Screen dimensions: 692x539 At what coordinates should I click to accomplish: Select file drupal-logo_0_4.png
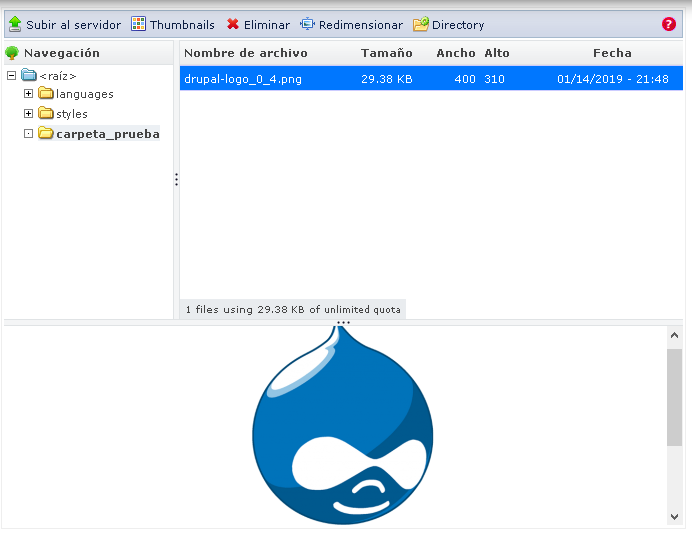243,79
